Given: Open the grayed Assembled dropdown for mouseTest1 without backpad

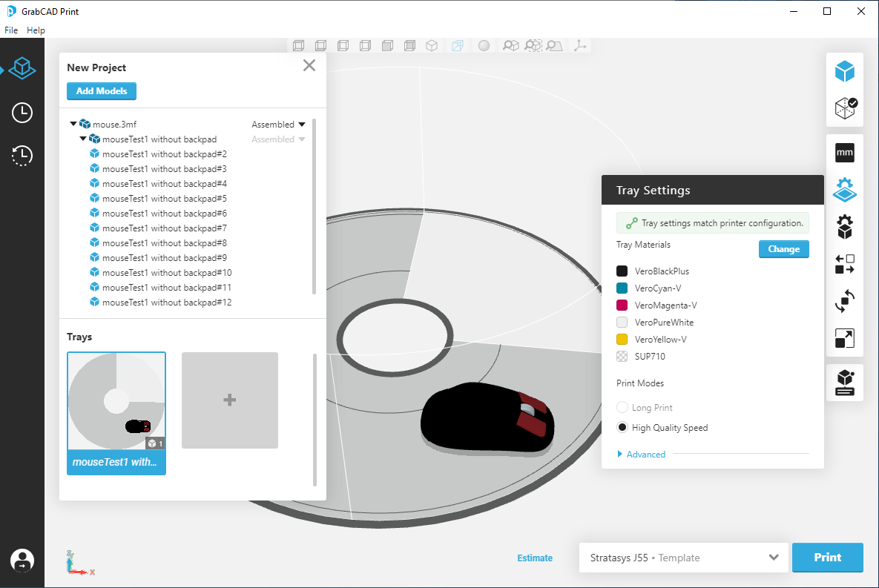Looking at the screenshot, I should pyautogui.click(x=278, y=139).
